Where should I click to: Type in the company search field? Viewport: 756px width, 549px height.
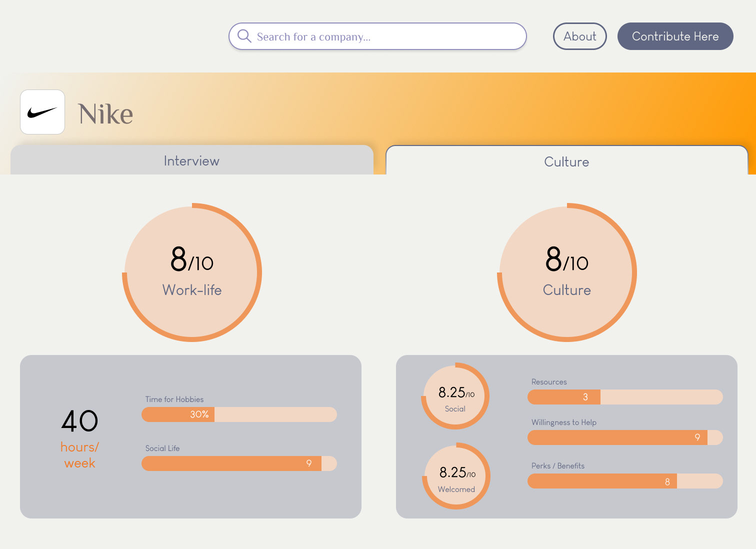pos(385,36)
